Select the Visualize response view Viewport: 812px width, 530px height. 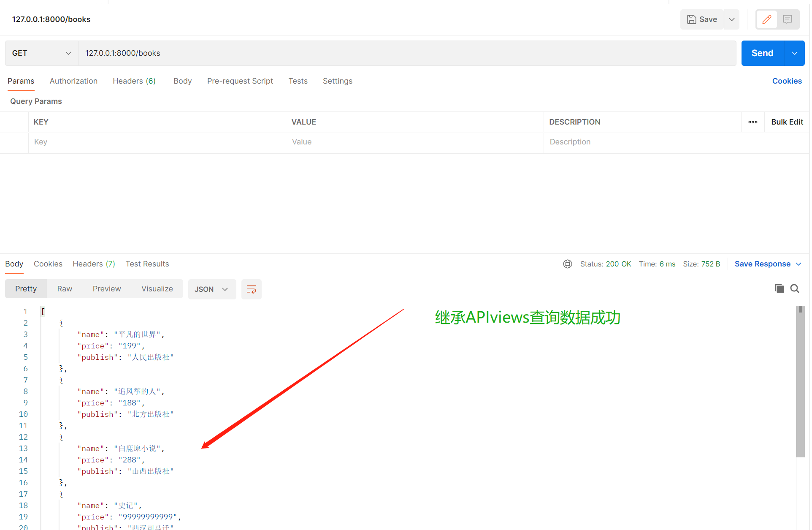(157, 289)
